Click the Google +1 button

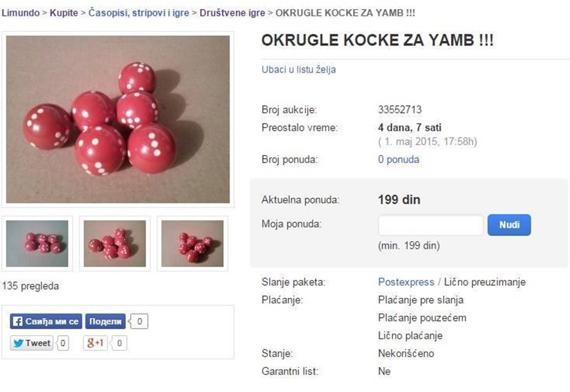coord(95,343)
